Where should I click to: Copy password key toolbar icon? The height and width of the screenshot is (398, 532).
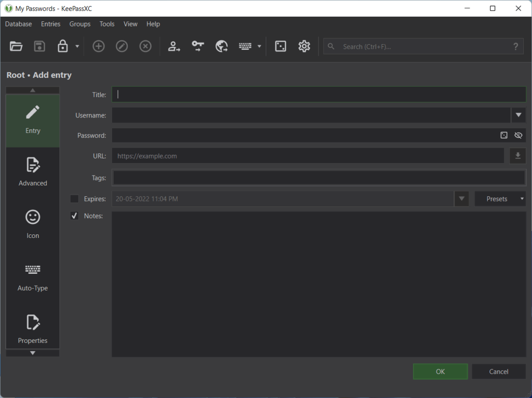coord(198,46)
